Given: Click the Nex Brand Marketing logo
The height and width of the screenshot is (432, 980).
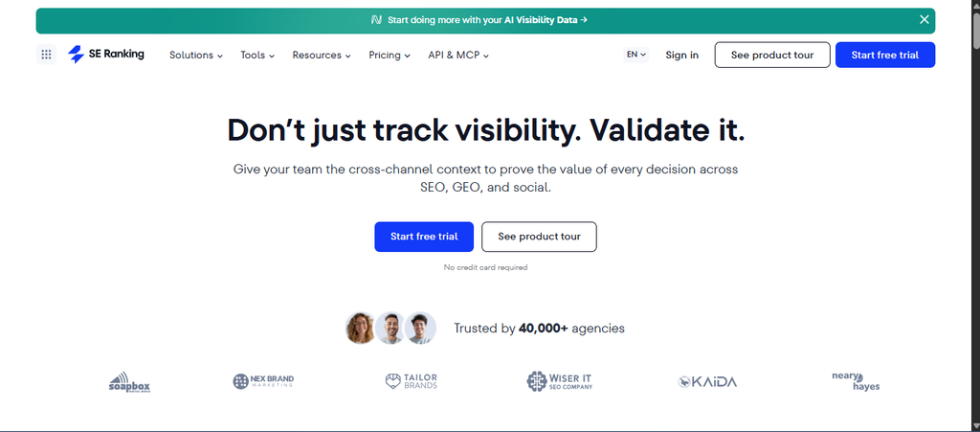Looking at the screenshot, I should pyautogui.click(x=263, y=380).
